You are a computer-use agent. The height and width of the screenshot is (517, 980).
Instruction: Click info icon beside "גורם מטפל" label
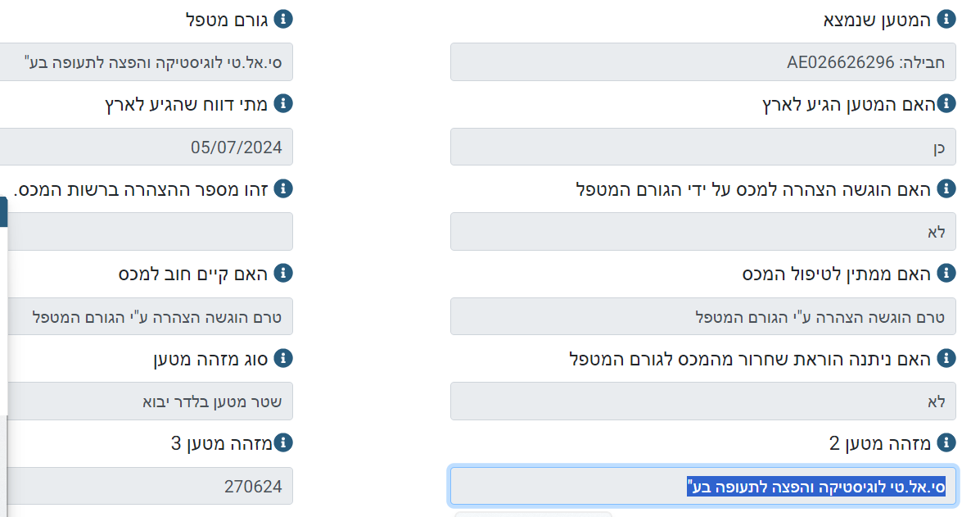[x=283, y=19]
